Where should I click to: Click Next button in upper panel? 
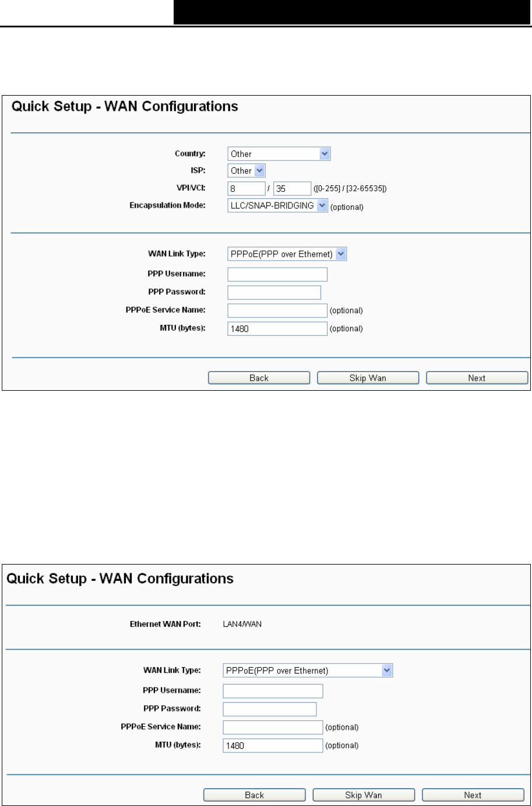[477, 378]
